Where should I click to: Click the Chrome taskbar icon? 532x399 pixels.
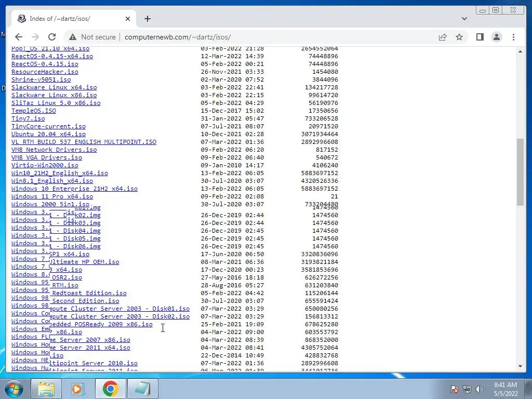(110, 389)
